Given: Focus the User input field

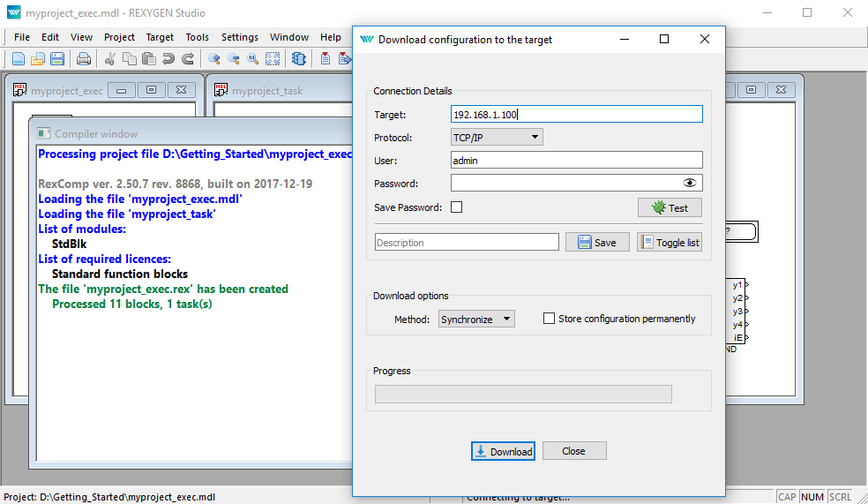Looking at the screenshot, I should (577, 160).
